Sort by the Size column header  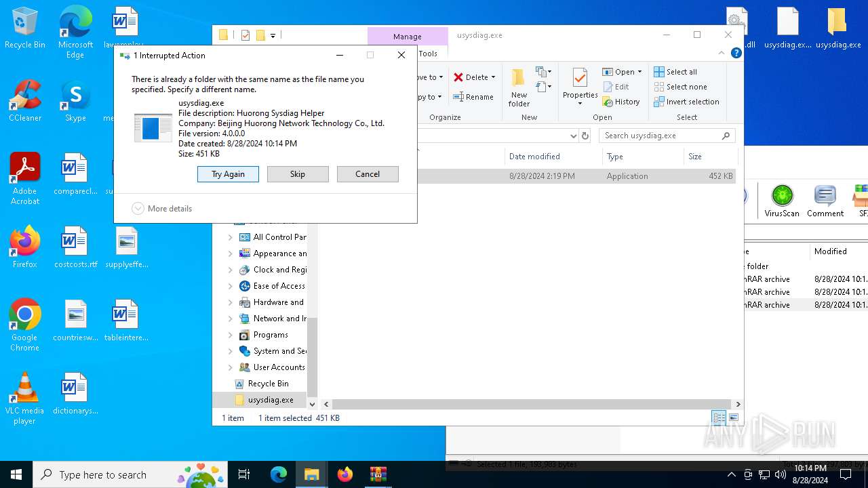pos(711,157)
